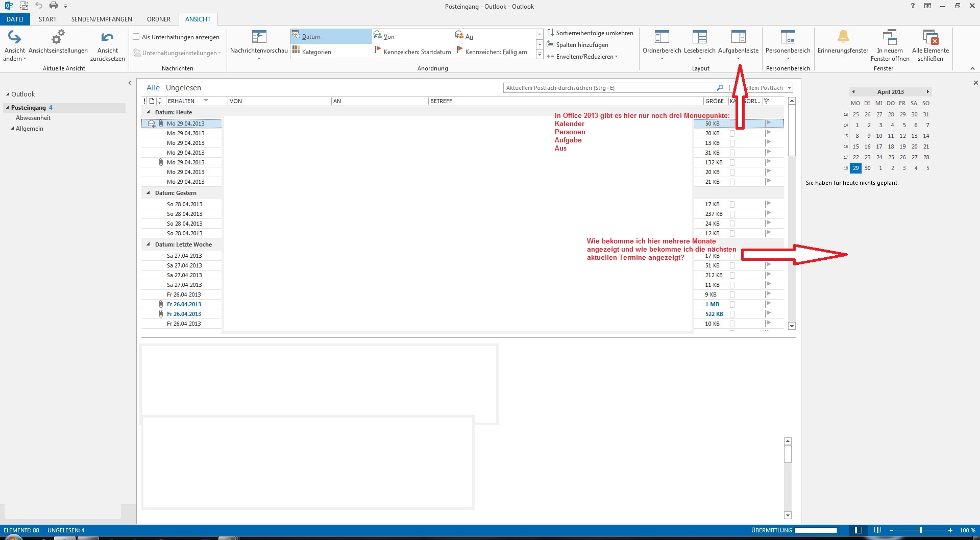Open the Lesebereich layout menu

point(699,45)
